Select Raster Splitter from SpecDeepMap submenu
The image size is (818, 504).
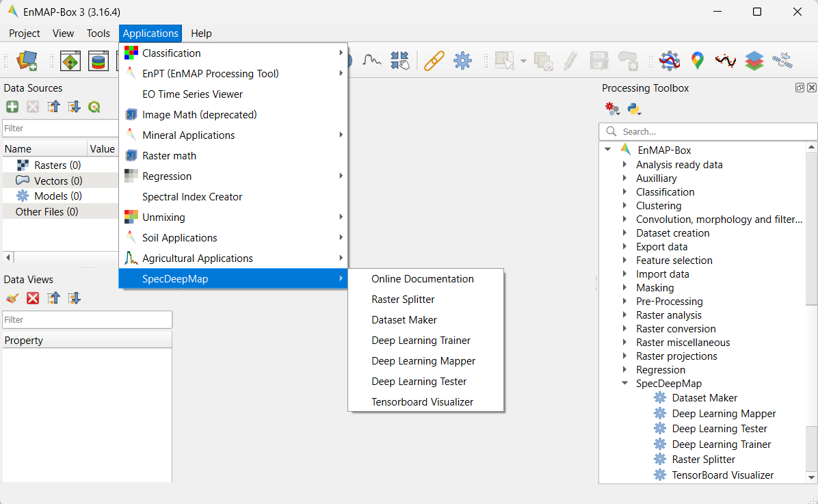point(425,300)
